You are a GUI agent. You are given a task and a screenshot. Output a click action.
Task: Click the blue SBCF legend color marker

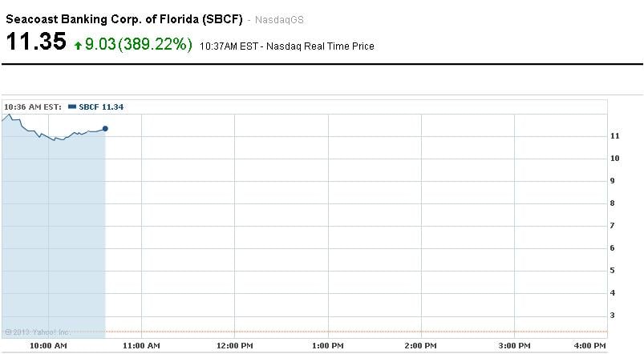pyautogui.click(x=72, y=107)
